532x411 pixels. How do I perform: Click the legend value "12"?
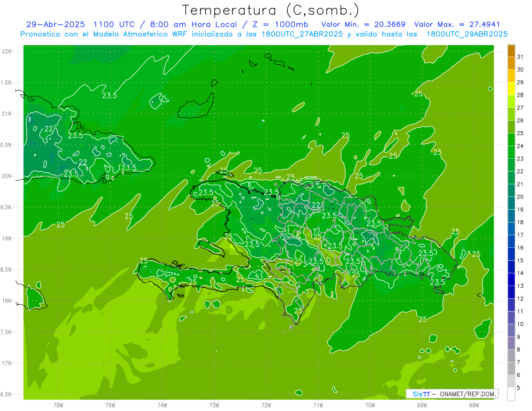click(x=520, y=299)
